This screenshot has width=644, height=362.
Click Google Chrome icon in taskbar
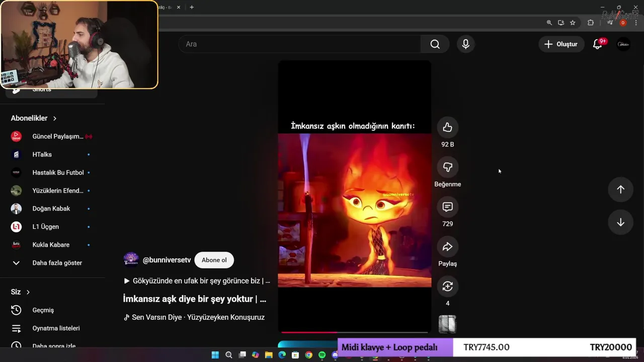pos(308,355)
